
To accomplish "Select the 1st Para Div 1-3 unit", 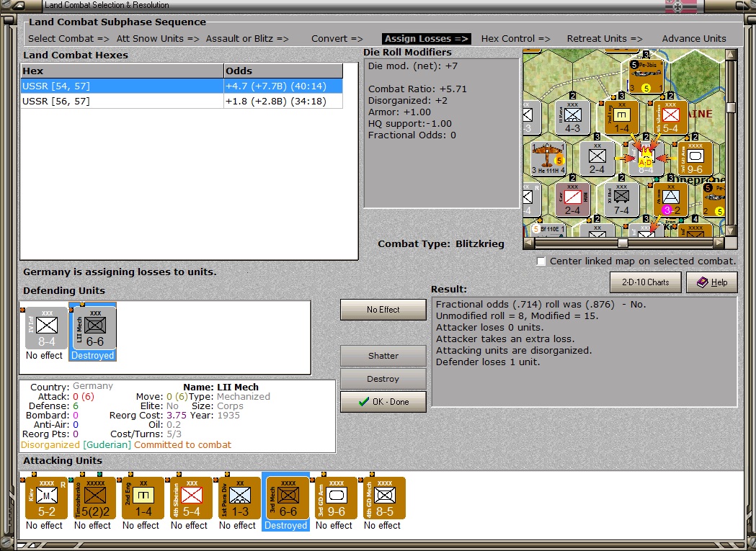I will pos(239,498).
